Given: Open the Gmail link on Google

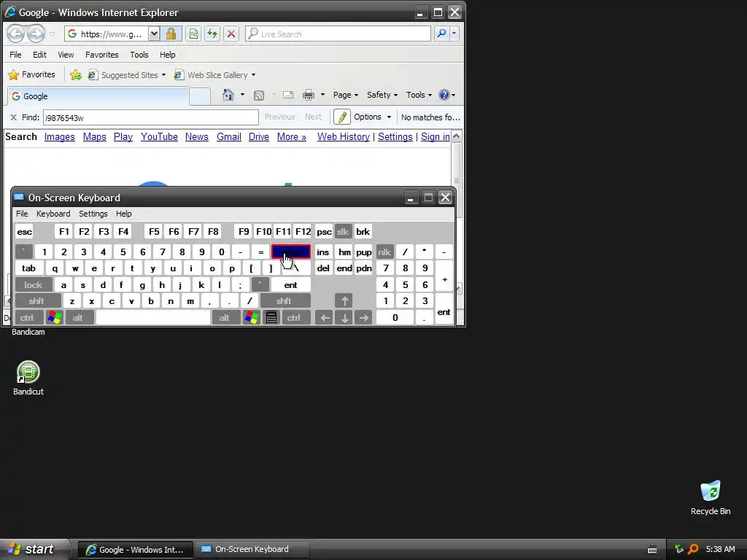Looking at the screenshot, I should (228, 137).
